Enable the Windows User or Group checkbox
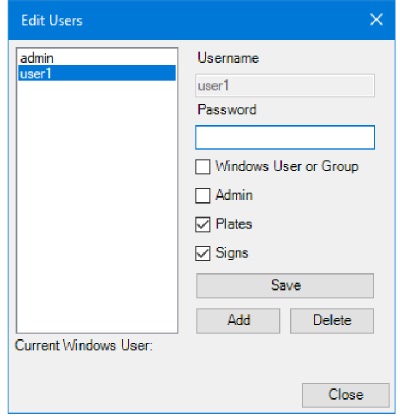The width and height of the screenshot is (400, 418). [x=203, y=167]
